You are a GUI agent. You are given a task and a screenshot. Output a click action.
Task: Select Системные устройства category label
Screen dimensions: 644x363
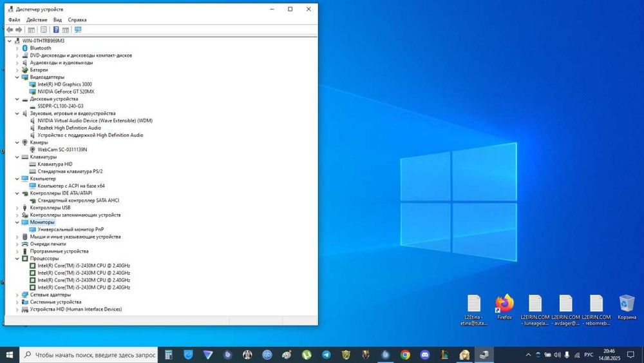(55, 302)
